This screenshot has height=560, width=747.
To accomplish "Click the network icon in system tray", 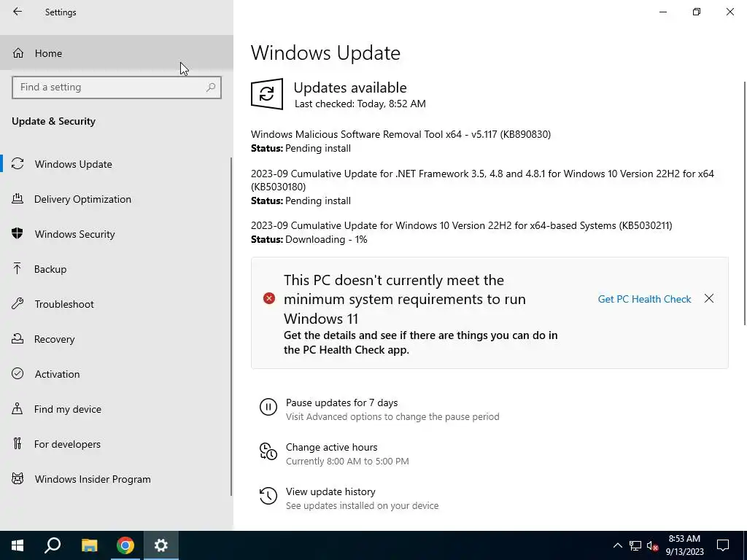I will [635, 545].
